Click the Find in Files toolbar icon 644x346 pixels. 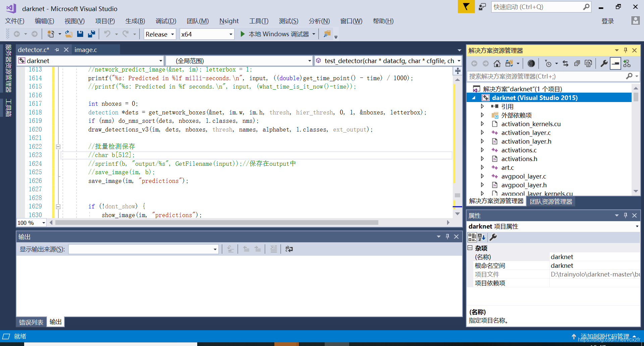(x=327, y=34)
